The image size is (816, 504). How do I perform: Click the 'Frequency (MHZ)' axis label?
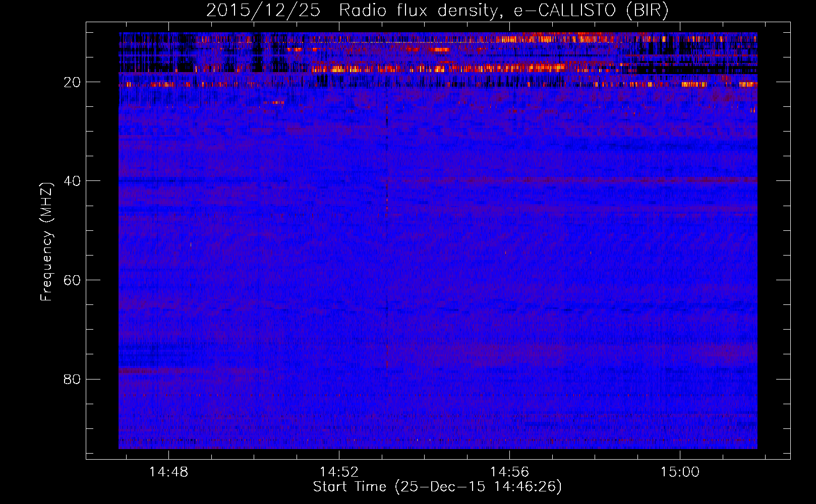pyautogui.click(x=46, y=241)
